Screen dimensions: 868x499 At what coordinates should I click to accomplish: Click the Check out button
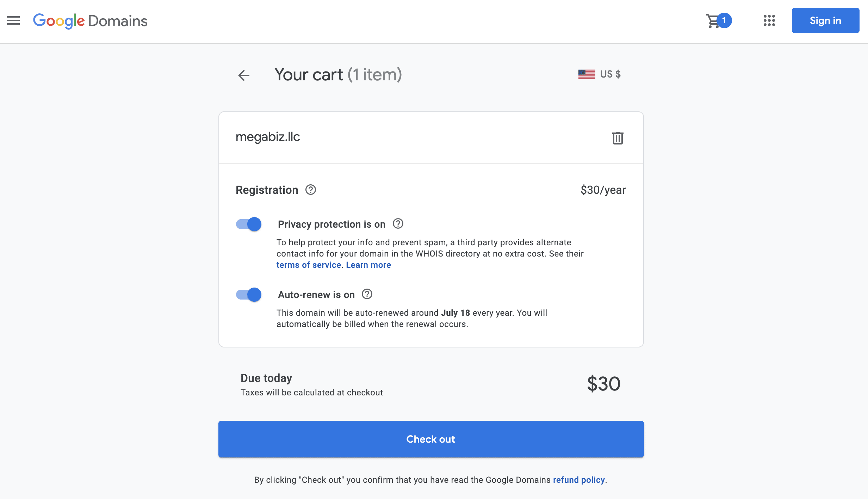[431, 439]
